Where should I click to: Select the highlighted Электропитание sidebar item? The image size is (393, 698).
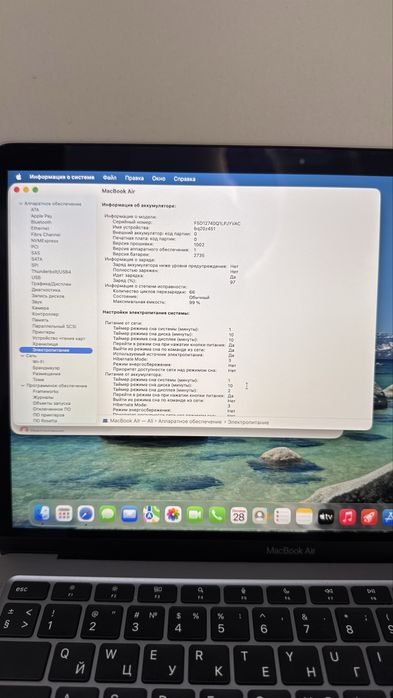pos(56,351)
